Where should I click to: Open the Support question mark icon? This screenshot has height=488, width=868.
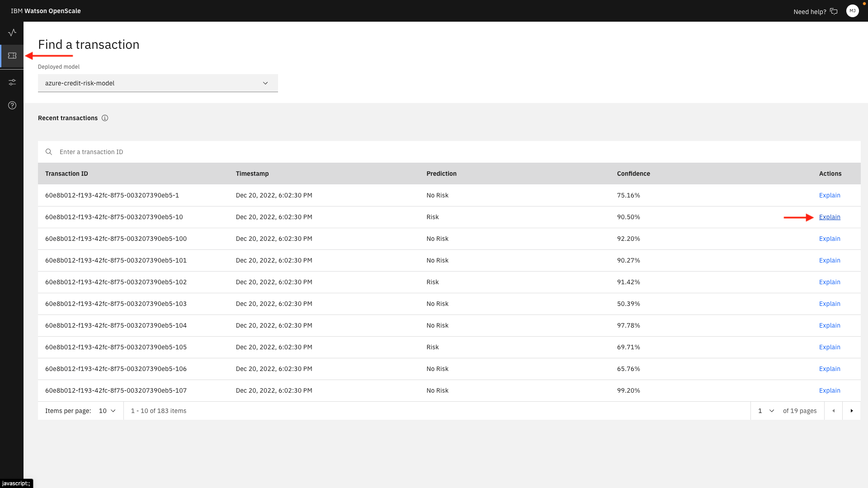click(x=12, y=105)
